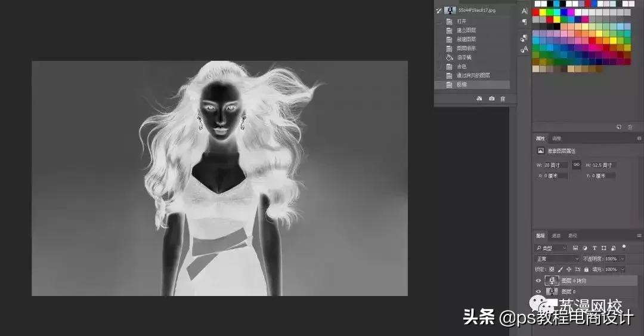Set history brush source on snapshot

pos(439,10)
